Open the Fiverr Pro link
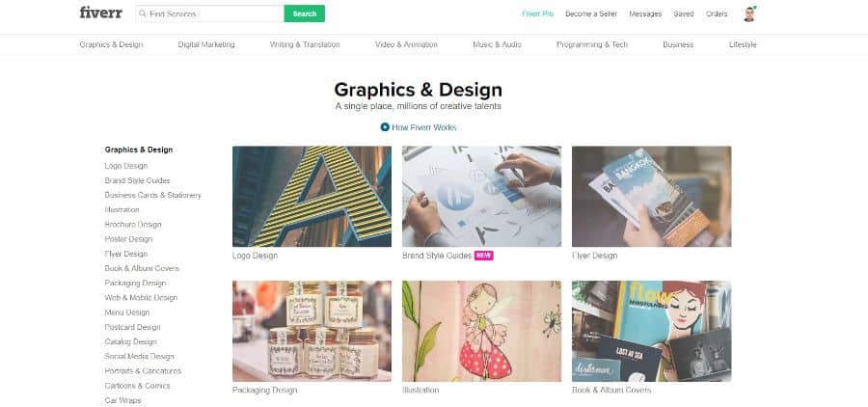 pyautogui.click(x=537, y=14)
